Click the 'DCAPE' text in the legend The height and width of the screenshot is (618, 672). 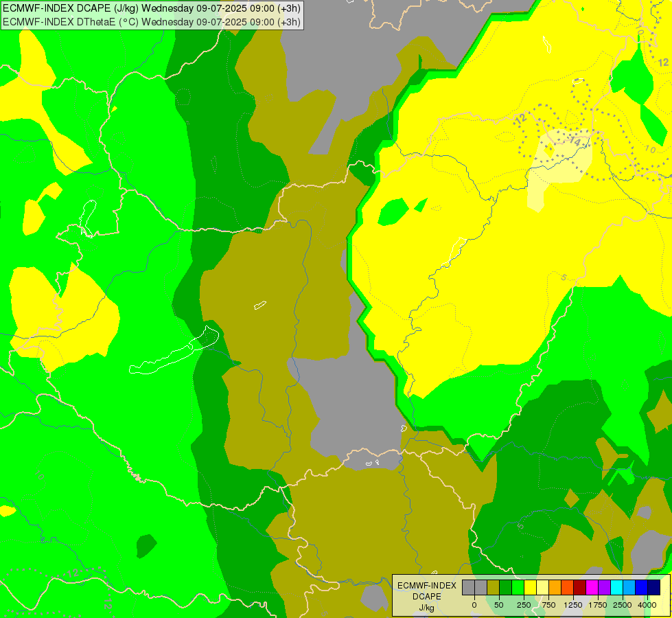427,597
